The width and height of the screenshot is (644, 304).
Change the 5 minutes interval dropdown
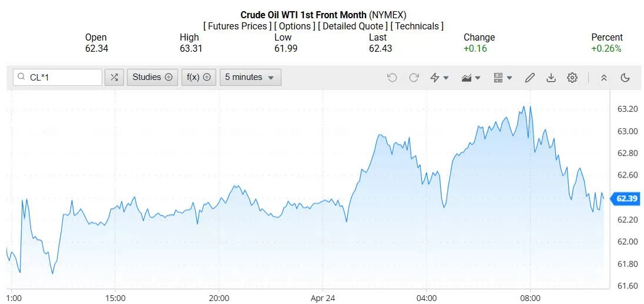[250, 77]
